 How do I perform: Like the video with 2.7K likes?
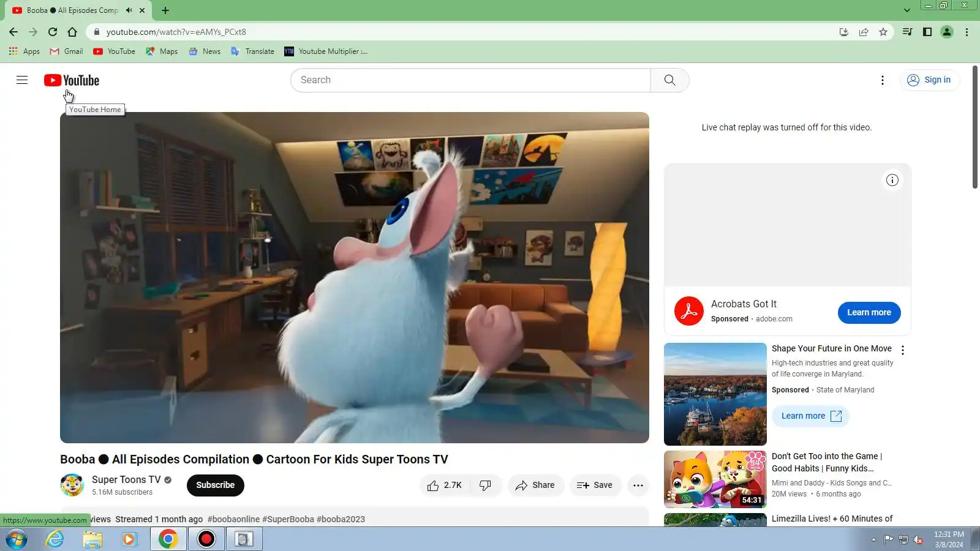point(445,485)
